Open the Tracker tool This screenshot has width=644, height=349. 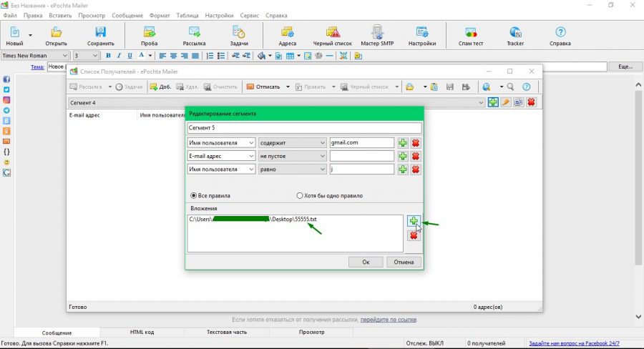coord(515,36)
